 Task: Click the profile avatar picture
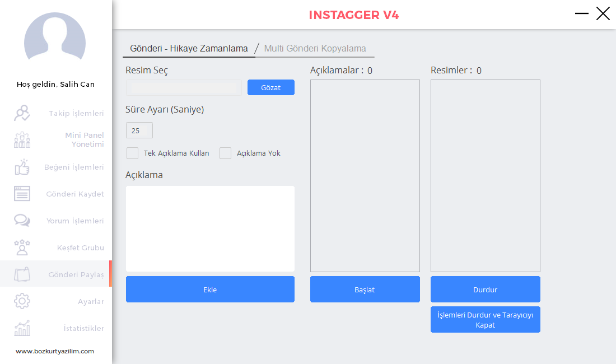[x=55, y=39]
